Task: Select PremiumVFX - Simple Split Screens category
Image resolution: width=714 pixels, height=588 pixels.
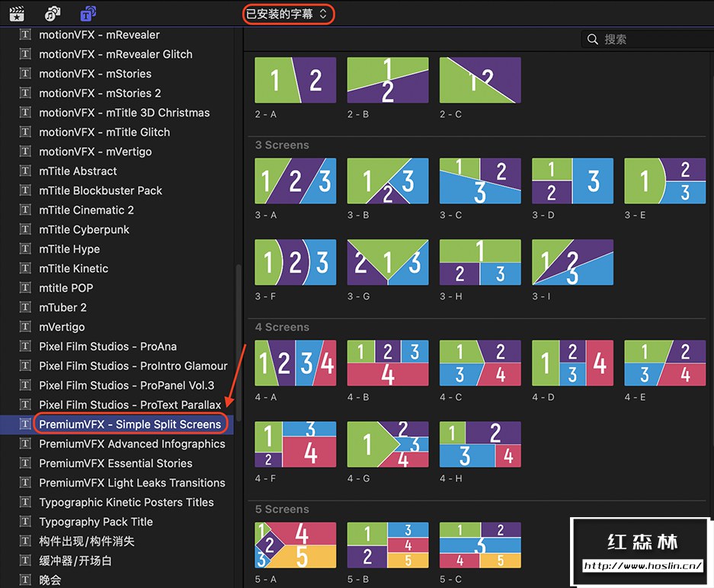Action: point(130,424)
